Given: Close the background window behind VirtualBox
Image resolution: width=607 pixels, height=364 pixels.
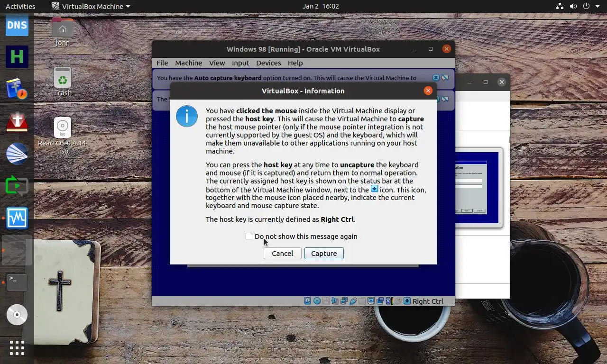Looking at the screenshot, I should 501,82.
